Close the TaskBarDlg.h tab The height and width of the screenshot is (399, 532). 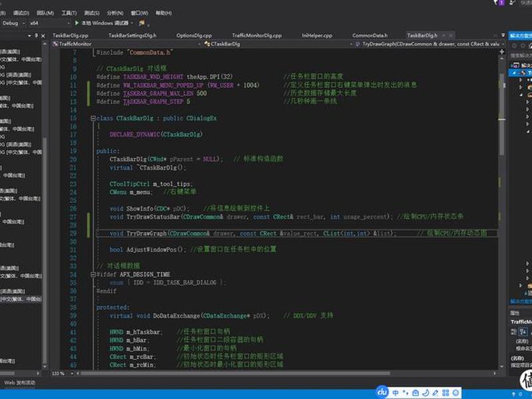coord(451,35)
